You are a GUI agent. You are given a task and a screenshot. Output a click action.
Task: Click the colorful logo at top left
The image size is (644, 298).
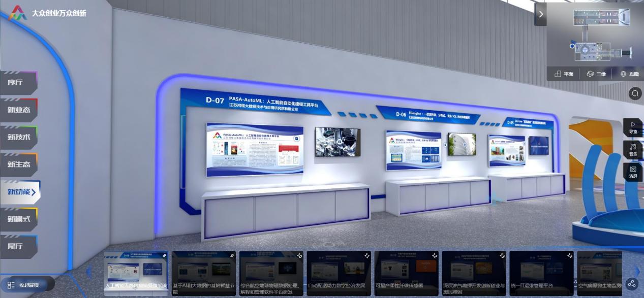pyautogui.click(x=19, y=13)
